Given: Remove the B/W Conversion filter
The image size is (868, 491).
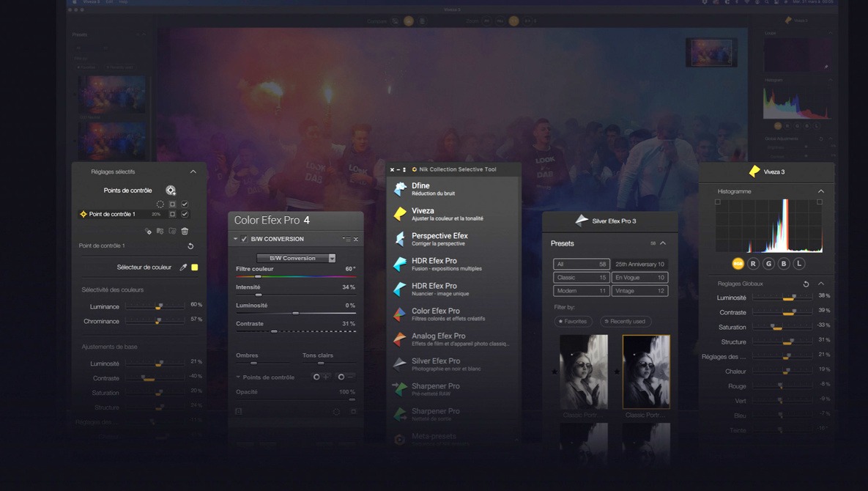Looking at the screenshot, I should tap(356, 239).
